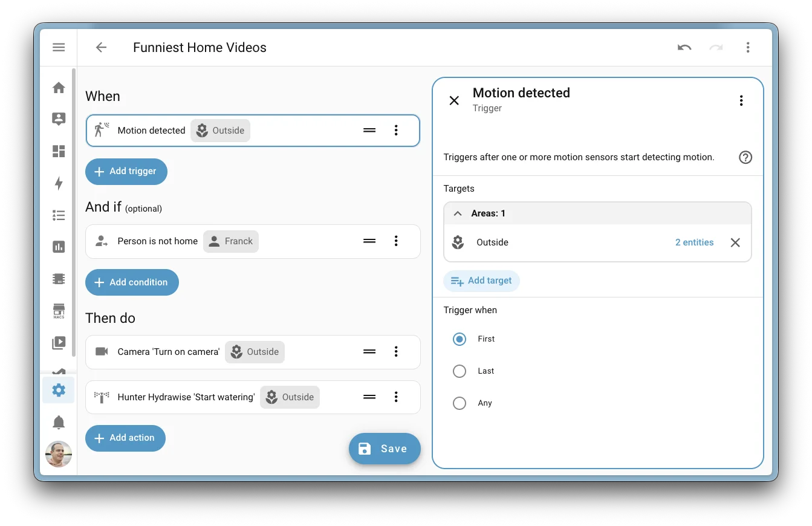Open the Logbook list icon in sidebar
This screenshot has width=812, height=526.
coord(58,215)
